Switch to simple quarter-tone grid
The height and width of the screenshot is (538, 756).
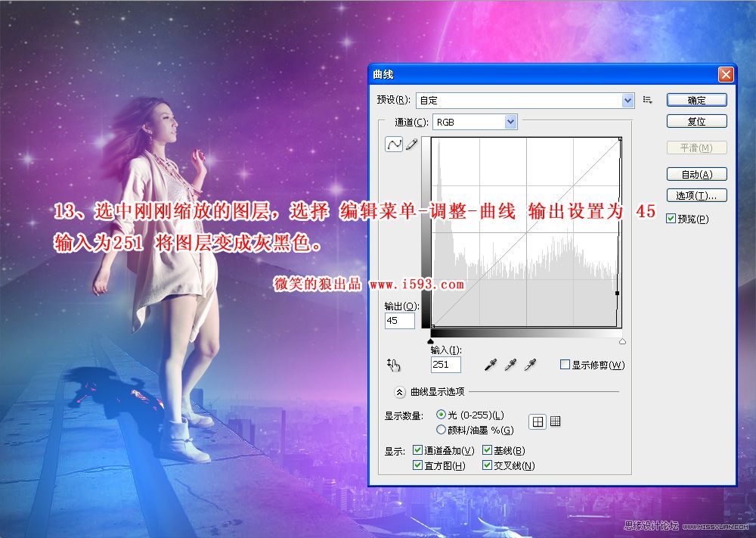538,421
